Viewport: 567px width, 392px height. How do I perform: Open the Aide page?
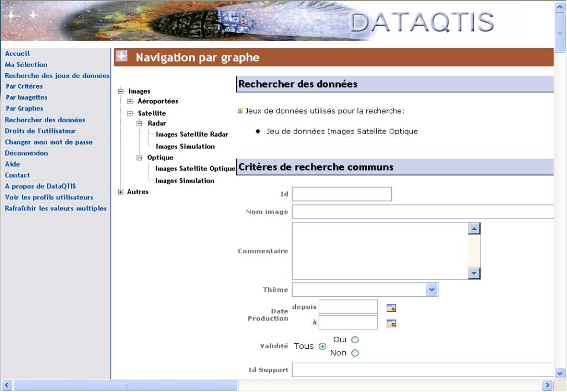coord(12,164)
